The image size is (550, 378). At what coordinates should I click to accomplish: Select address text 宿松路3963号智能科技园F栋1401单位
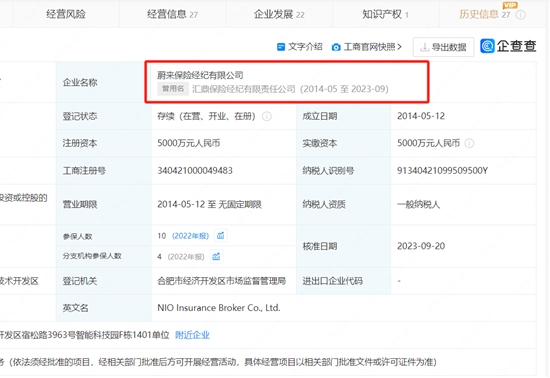click(95, 335)
